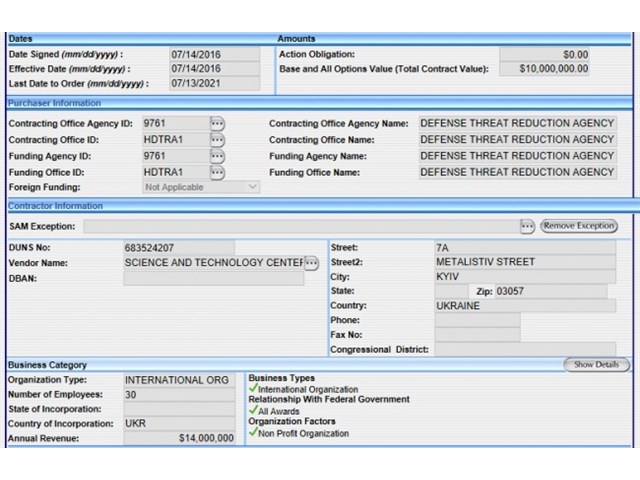Screen dimensions: 640x480
Task: Click the Amounts section header
Action: pyautogui.click(x=296, y=39)
